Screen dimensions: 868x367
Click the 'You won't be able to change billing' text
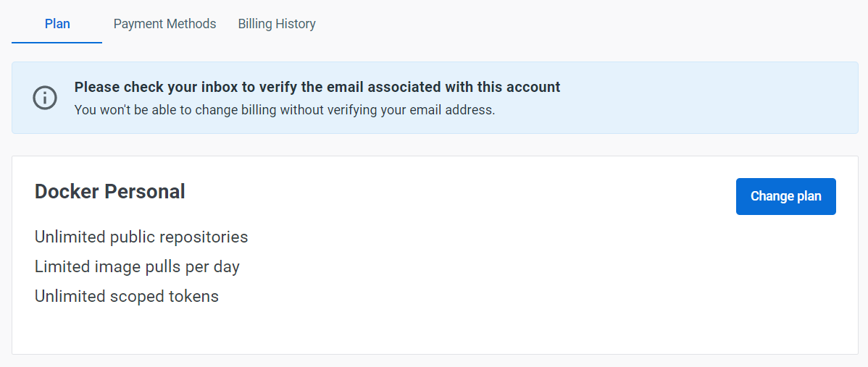point(285,109)
